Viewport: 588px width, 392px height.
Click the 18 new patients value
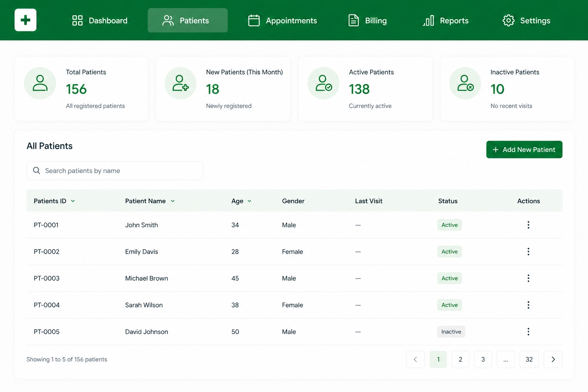[x=212, y=89]
